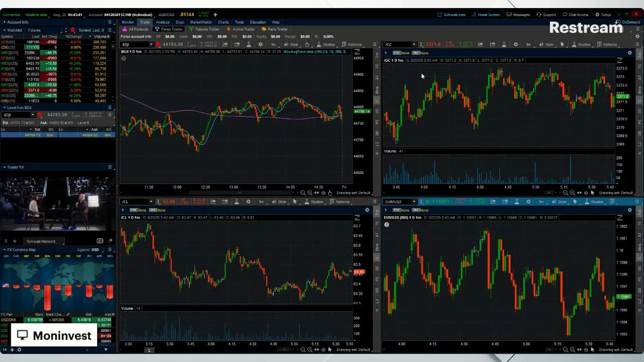This screenshot has width=644, height=362.
Task: Expand the /CL position row arrow
Action: pos(123,210)
